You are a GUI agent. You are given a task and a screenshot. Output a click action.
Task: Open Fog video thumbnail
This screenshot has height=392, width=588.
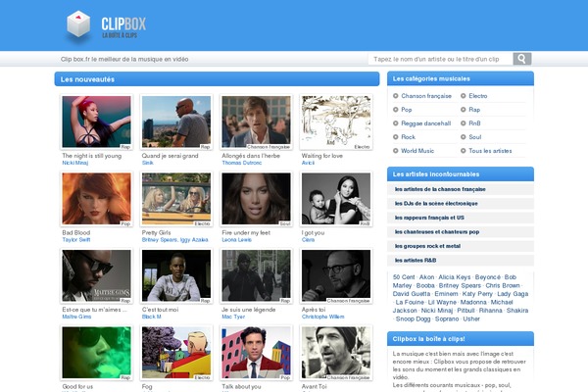point(176,353)
